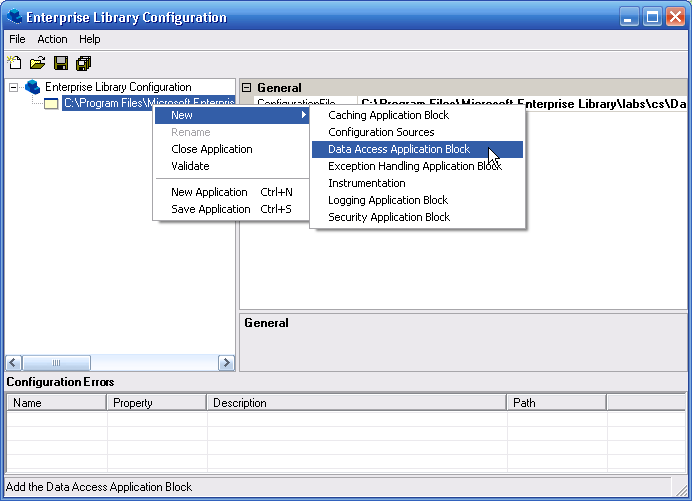Collapse the Enterprise Library Configuration tree node
The height and width of the screenshot is (501, 692).
[13, 87]
